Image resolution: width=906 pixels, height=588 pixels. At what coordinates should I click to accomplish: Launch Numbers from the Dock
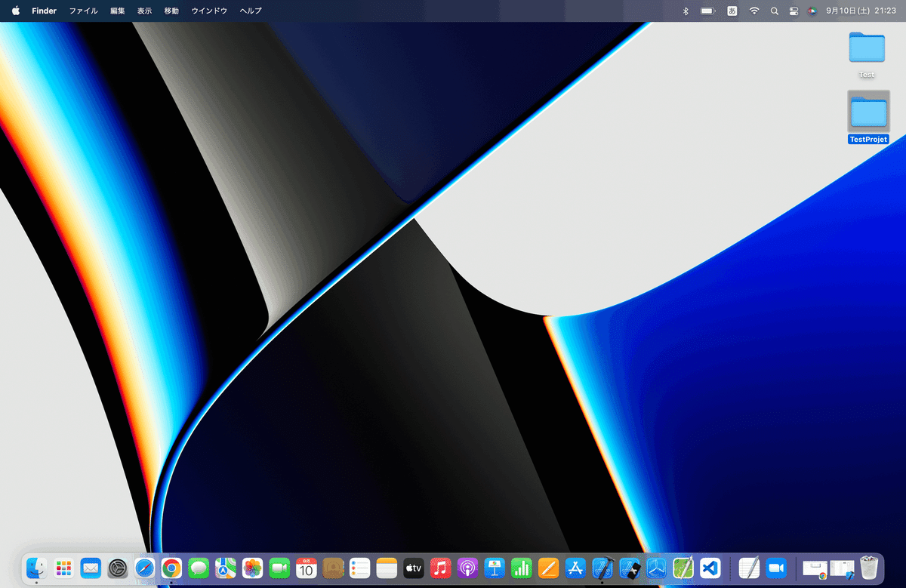[x=522, y=568]
